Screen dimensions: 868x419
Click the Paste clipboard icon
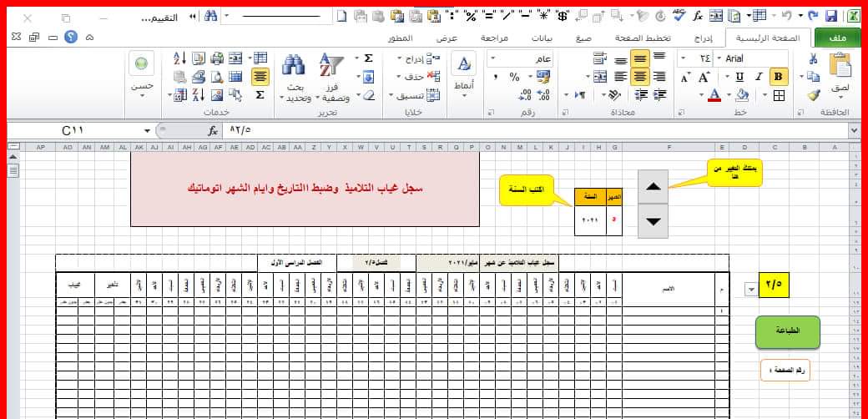[840, 65]
